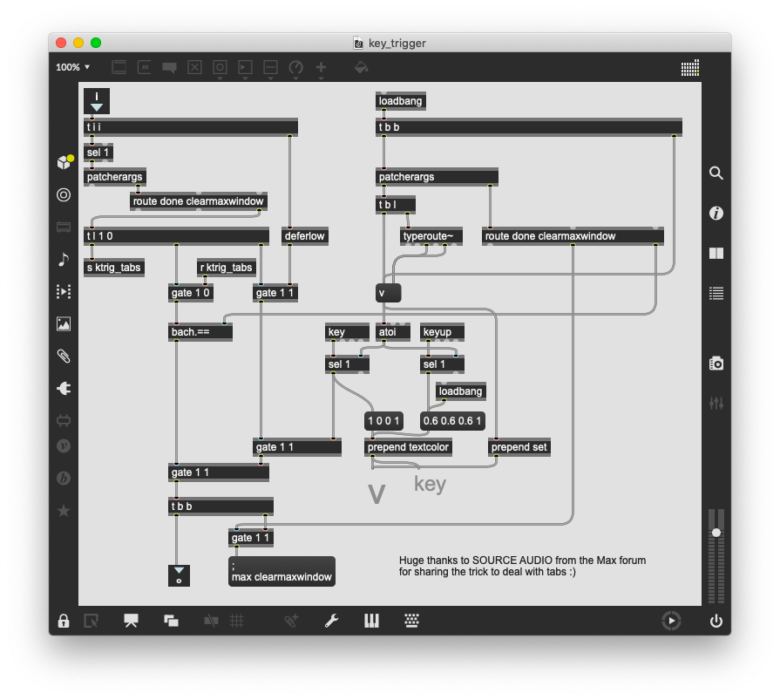Toggle the patcher lock icon

64,621
